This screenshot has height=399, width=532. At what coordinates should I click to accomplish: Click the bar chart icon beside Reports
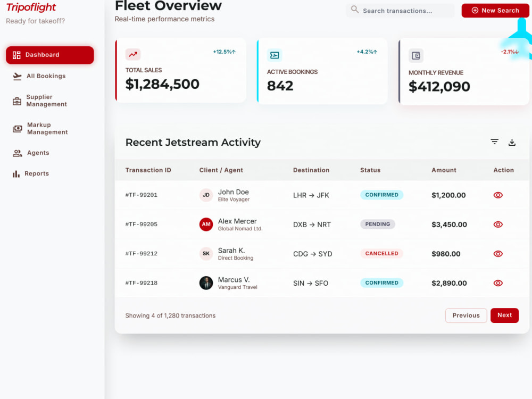click(x=16, y=174)
